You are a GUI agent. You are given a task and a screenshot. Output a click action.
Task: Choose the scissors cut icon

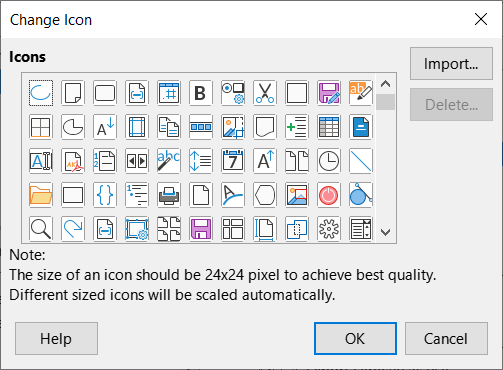point(265,93)
